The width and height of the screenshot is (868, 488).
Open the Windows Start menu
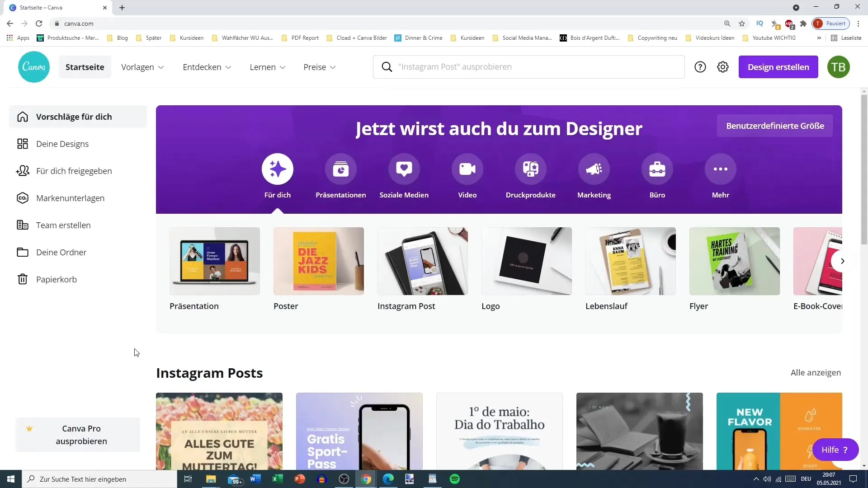(11, 479)
